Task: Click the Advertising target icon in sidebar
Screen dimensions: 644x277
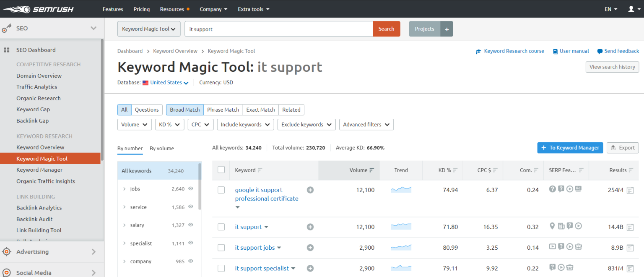Action: 7,252
